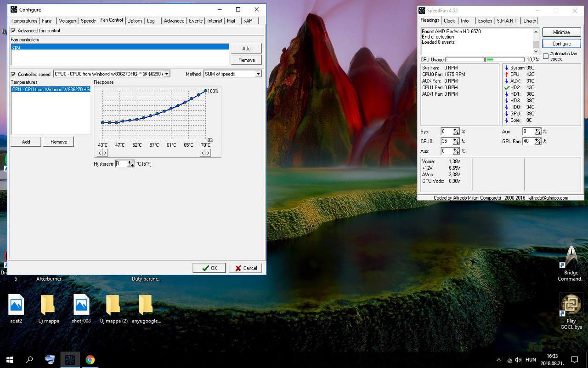Disable the Advanced fan control checkbox

(13, 31)
